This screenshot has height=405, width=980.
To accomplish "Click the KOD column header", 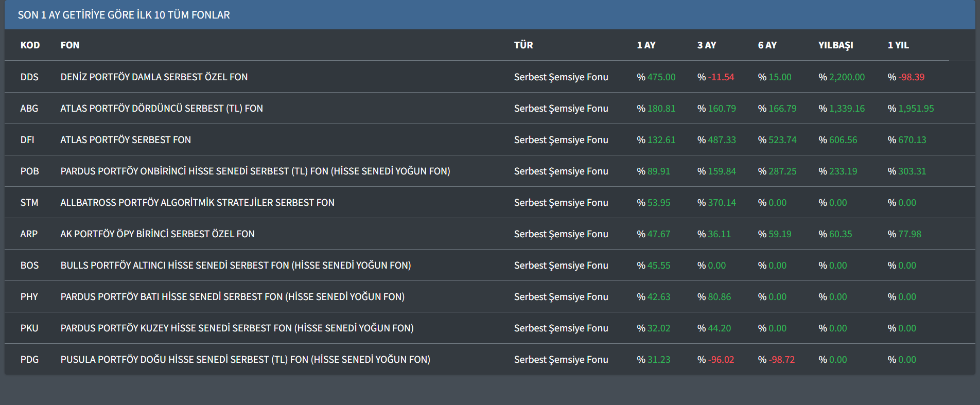I will click(30, 45).
